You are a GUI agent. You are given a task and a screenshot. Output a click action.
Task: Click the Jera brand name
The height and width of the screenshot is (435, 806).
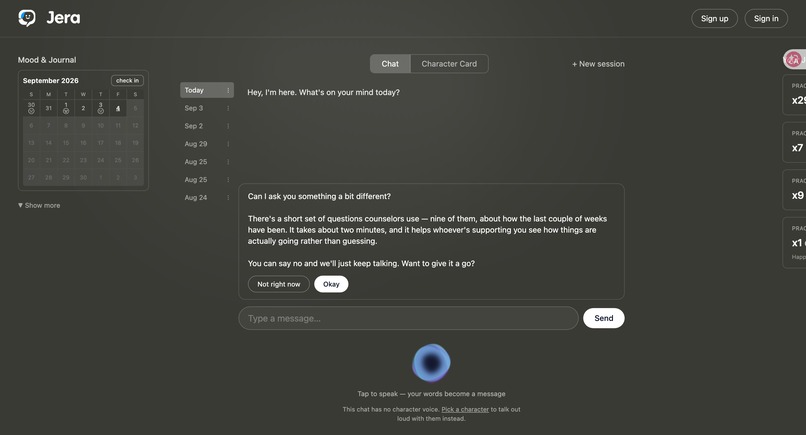[x=63, y=18]
